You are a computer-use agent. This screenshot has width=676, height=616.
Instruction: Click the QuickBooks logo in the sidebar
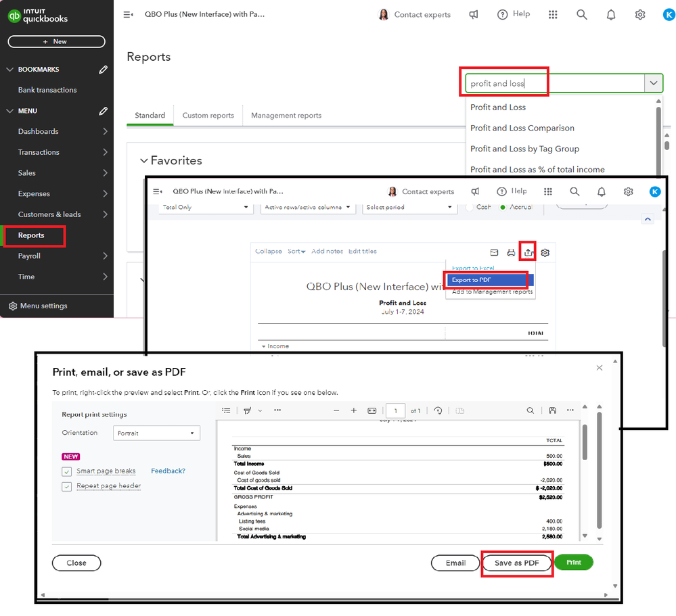pos(38,16)
